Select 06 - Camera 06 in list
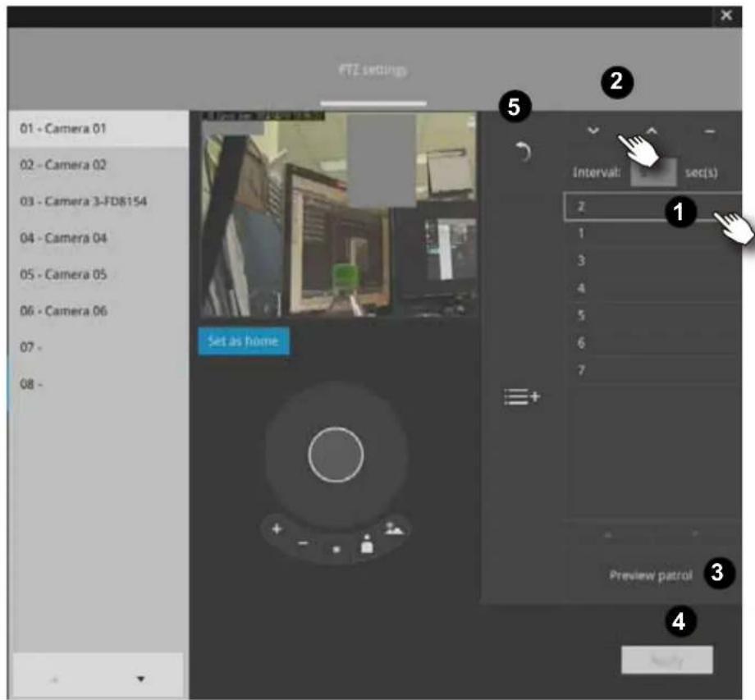Image resolution: width=755 pixels, height=700 pixels. [98, 311]
